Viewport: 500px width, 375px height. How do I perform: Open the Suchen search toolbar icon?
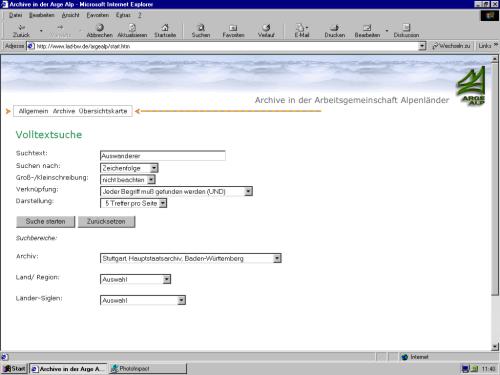201,31
